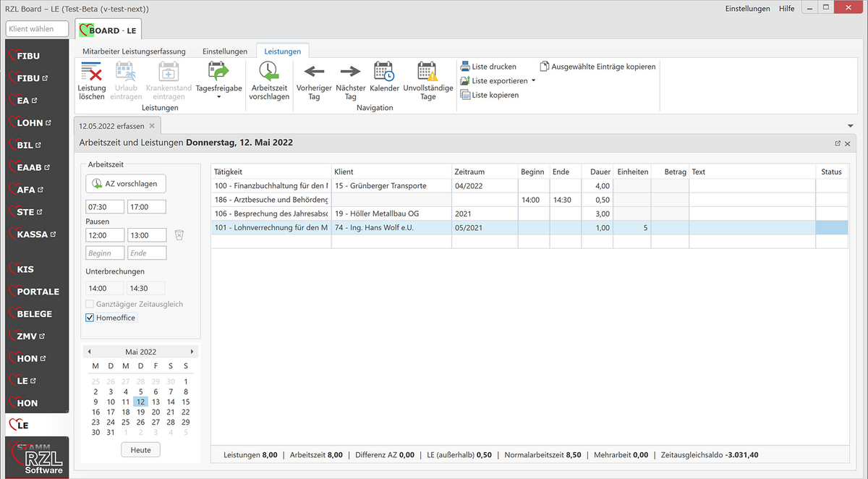Delete the pause using trash icon
The width and height of the screenshot is (868, 479).
tap(179, 235)
